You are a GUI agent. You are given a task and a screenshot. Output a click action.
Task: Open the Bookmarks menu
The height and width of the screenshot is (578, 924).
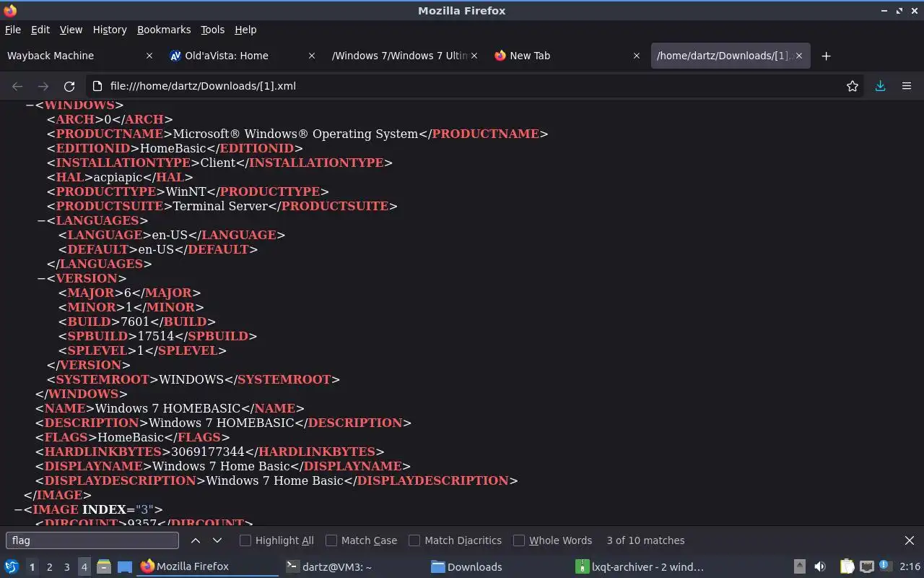click(164, 30)
